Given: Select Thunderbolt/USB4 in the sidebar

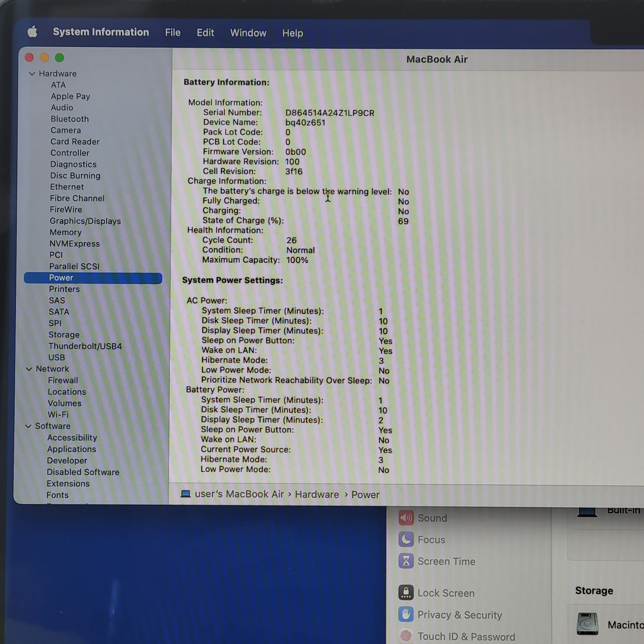Looking at the screenshot, I should click(85, 346).
